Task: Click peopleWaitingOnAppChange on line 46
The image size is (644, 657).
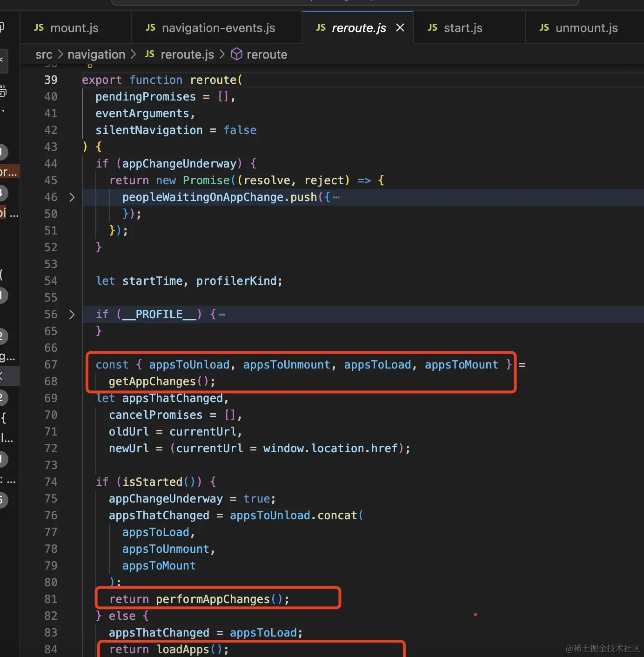Action: (203, 197)
